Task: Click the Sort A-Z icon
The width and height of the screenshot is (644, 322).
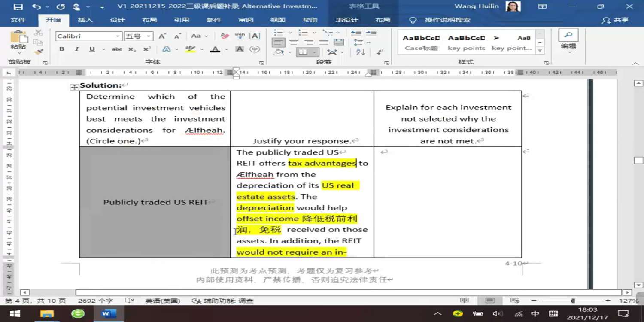Action: [x=361, y=52]
